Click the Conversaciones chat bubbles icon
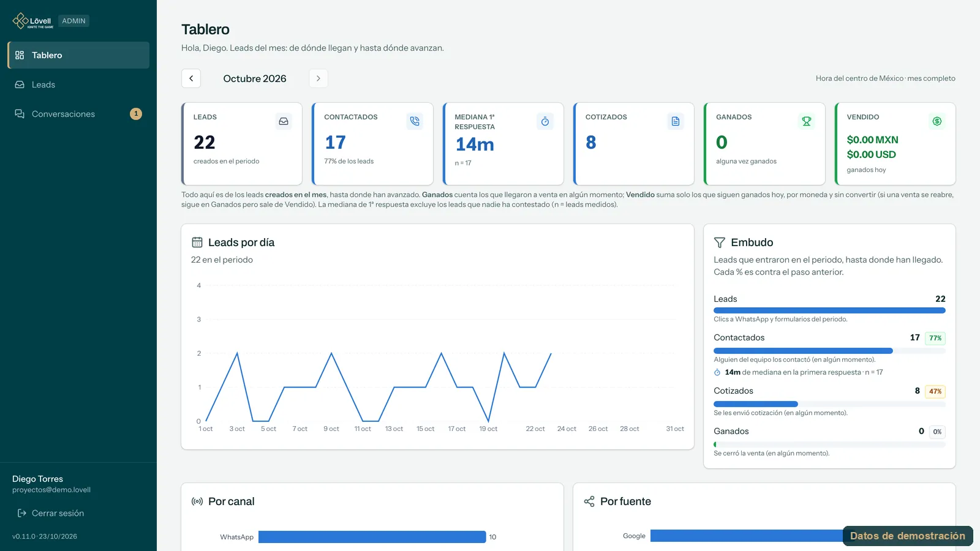Viewport: 980px width, 551px height. (20, 114)
